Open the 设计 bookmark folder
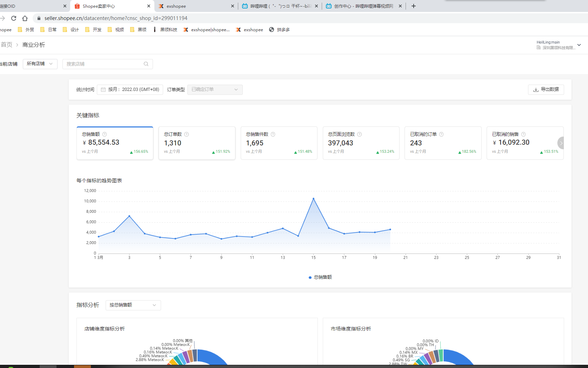The image size is (588, 368). tap(71, 30)
